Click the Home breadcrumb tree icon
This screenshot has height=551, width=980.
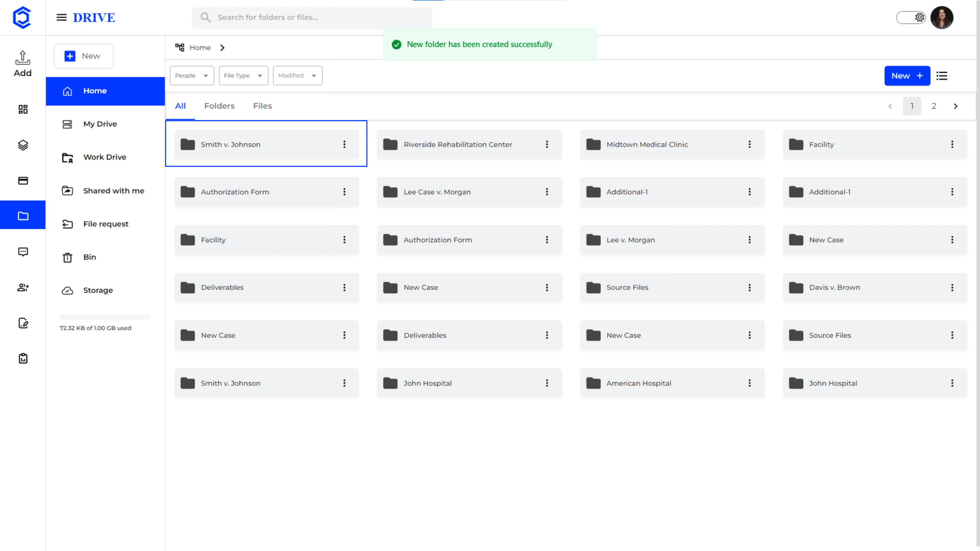click(180, 48)
